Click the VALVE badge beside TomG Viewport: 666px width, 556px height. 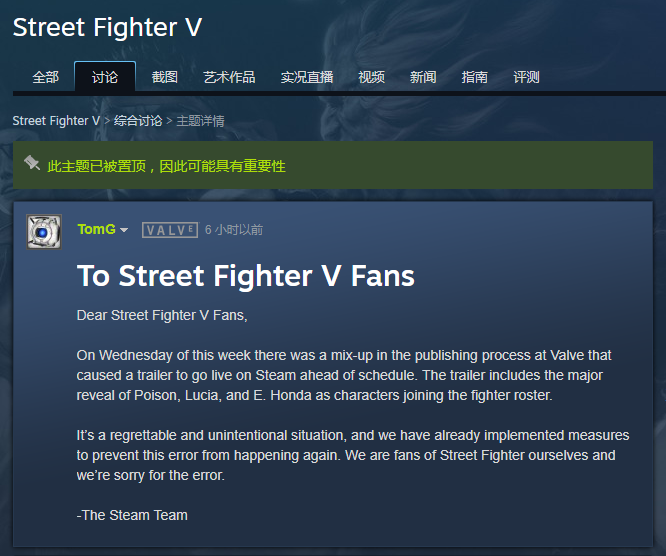(x=169, y=230)
